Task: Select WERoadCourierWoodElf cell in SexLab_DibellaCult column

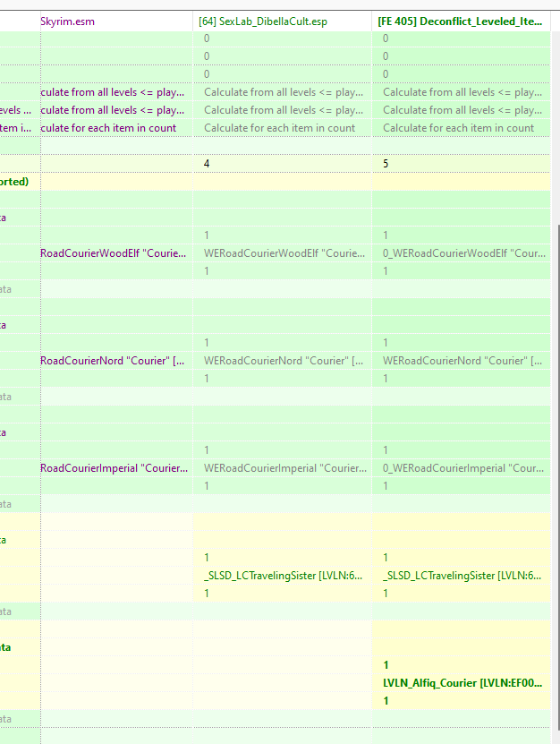Action: tap(282, 253)
